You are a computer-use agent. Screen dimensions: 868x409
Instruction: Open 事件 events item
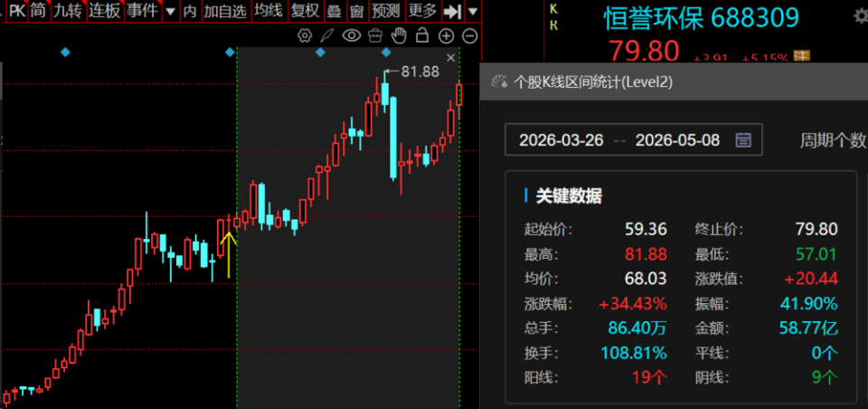tap(142, 11)
